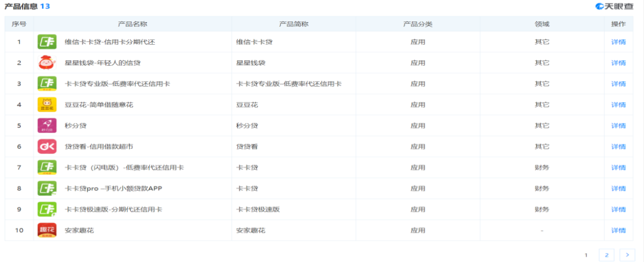644x262 pixels.
Task: Click product name 卡卡贷（闪电版）-低费率代还信用卡
Action: [125, 168]
